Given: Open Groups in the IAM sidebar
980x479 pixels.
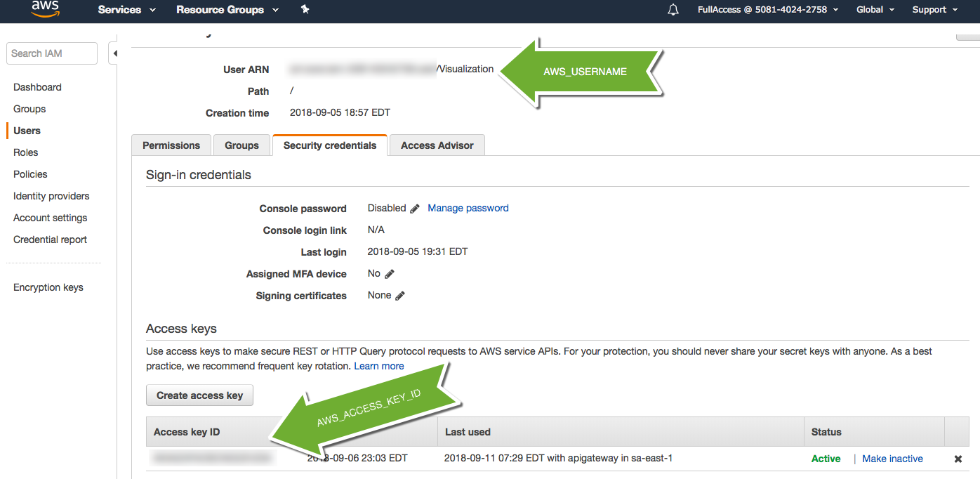Looking at the screenshot, I should 29,109.
